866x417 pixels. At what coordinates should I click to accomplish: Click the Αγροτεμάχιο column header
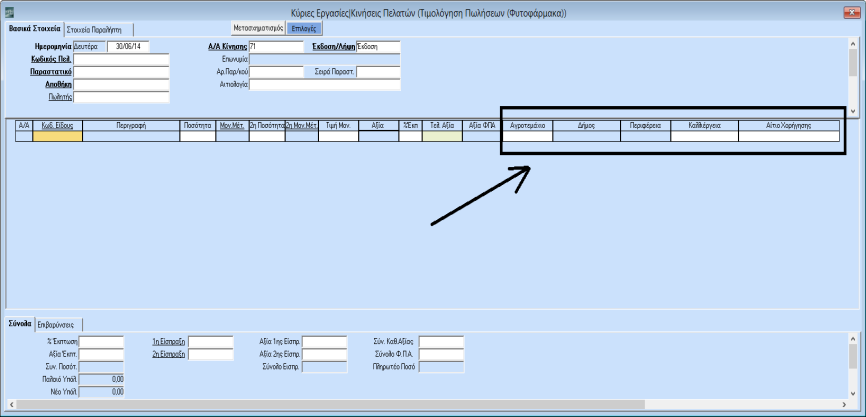529,125
